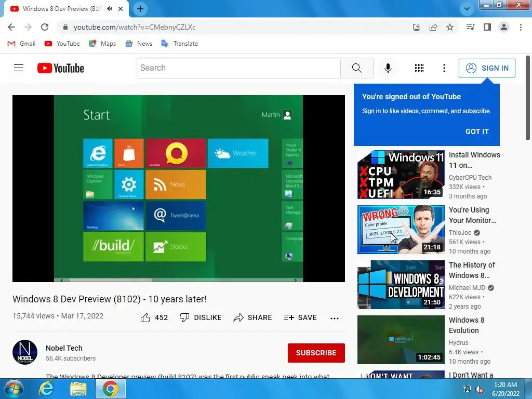Viewport: 532px width, 399px height.
Task: Click the red SUBSCRIBE button
Action: pyautogui.click(x=316, y=353)
